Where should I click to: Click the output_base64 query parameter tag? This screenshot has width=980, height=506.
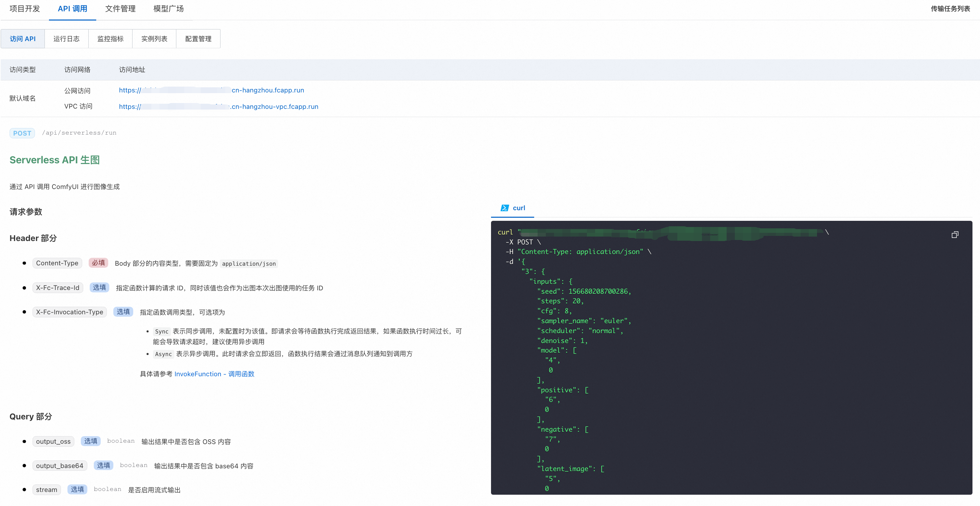point(59,466)
